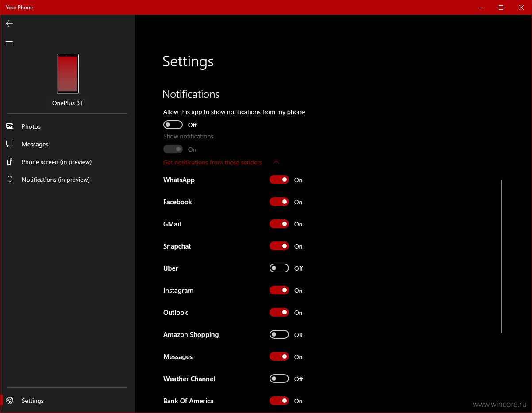The image size is (532, 413).
Task: Open the Photos section
Action: pos(67,126)
